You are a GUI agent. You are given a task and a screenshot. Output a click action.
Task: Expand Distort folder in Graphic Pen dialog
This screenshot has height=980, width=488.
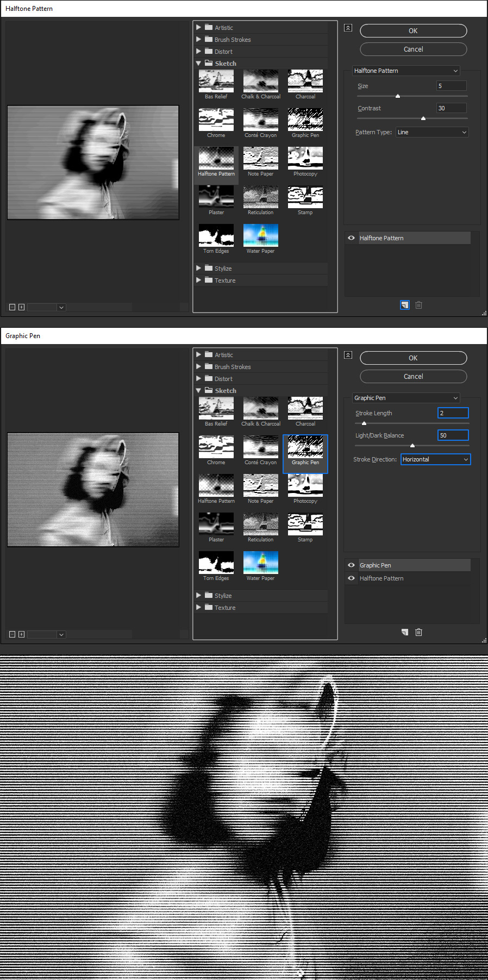(x=198, y=378)
